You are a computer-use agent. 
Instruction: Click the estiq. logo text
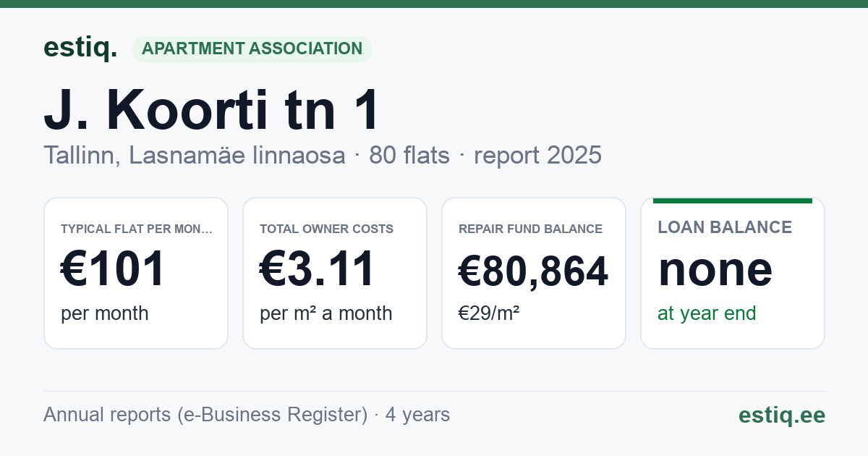click(80, 48)
